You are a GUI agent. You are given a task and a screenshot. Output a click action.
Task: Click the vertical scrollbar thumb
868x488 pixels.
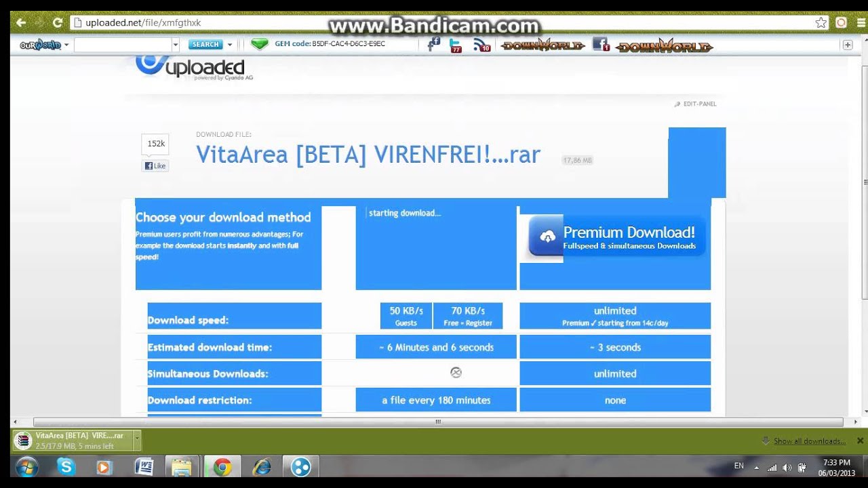[x=864, y=183]
